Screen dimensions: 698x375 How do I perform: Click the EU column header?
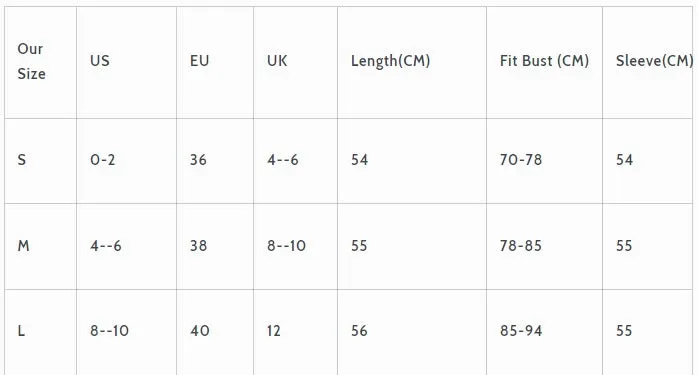coord(215,62)
